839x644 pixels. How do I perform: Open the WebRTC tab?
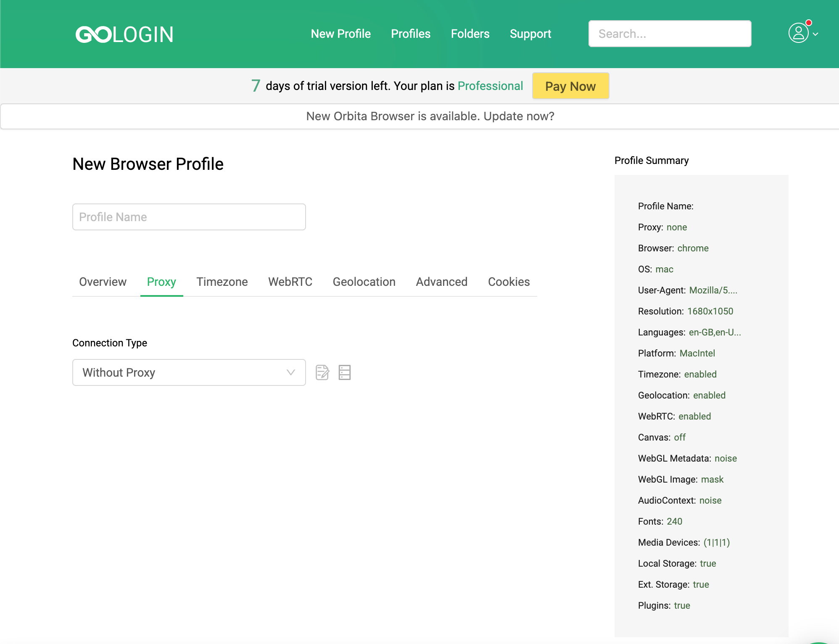coord(290,282)
